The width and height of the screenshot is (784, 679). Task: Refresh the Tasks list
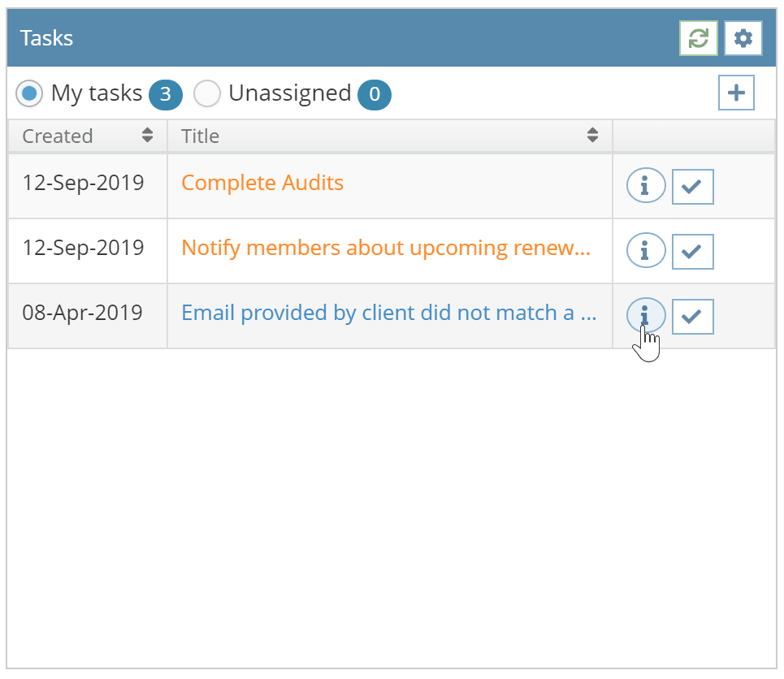click(x=698, y=38)
